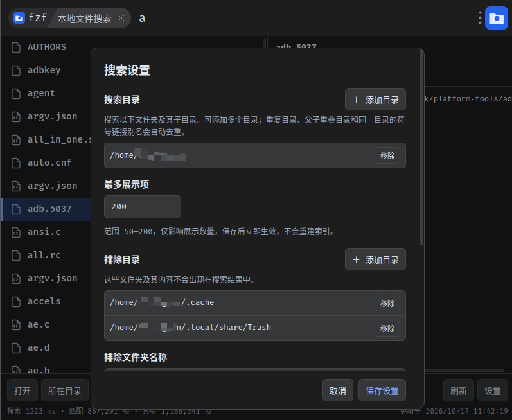512x420 pixels.
Task: Select the adb.5037 highlighted row
Action: pos(46,209)
